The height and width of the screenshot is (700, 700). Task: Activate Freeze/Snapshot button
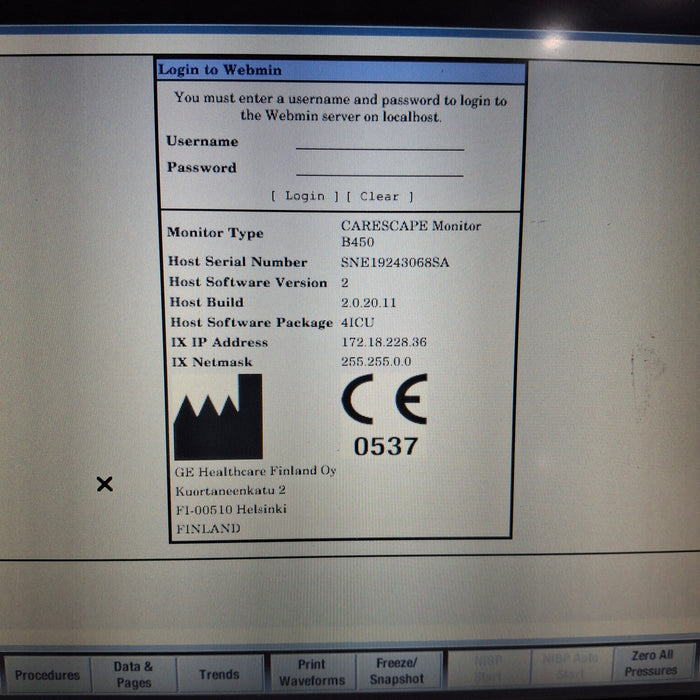[x=397, y=671]
